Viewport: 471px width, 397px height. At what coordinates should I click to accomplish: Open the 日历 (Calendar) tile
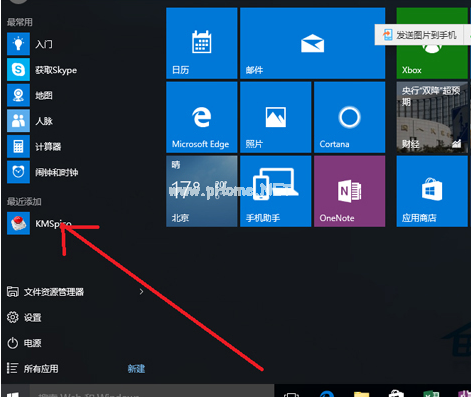[x=202, y=43]
